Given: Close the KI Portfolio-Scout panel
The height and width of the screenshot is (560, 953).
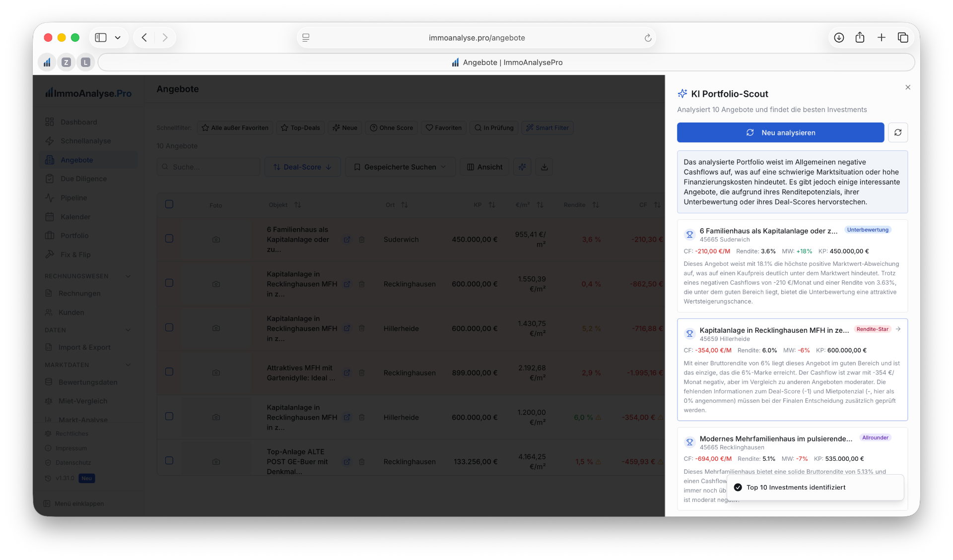Looking at the screenshot, I should coord(907,87).
